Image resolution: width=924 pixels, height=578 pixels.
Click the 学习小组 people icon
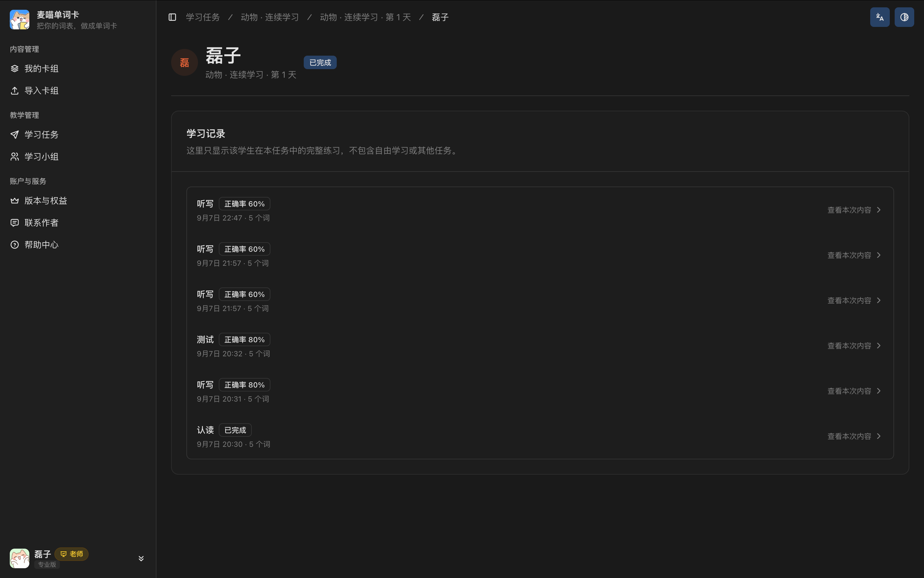coord(14,157)
